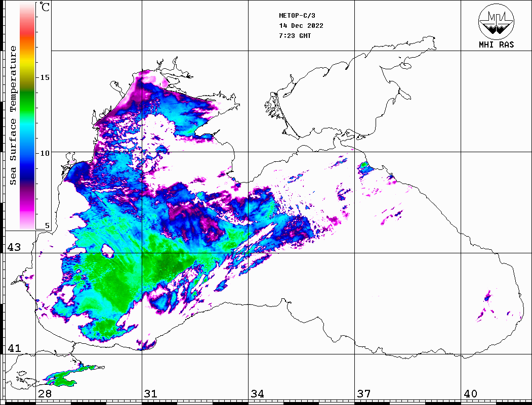Click the 14 Dec 2022 date text

(x=301, y=26)
